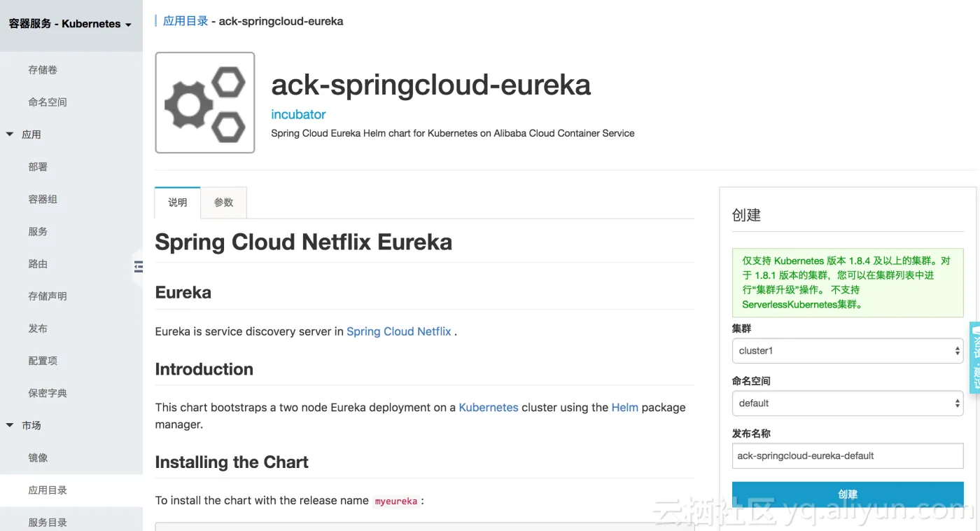Follow the Helm link in Introduction
This screenshot has width=980, height=531.
click(625, 407)
